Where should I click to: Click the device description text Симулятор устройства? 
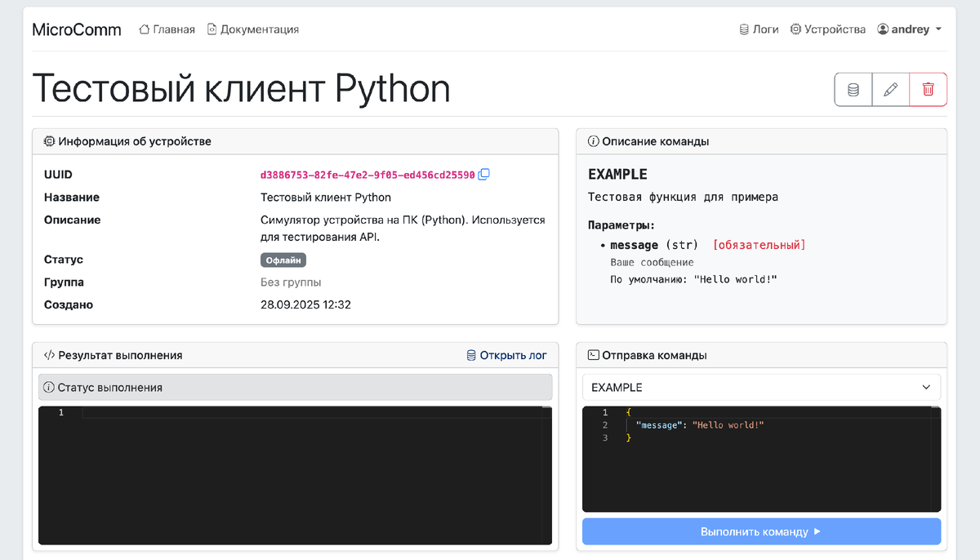tap(403, 229)
